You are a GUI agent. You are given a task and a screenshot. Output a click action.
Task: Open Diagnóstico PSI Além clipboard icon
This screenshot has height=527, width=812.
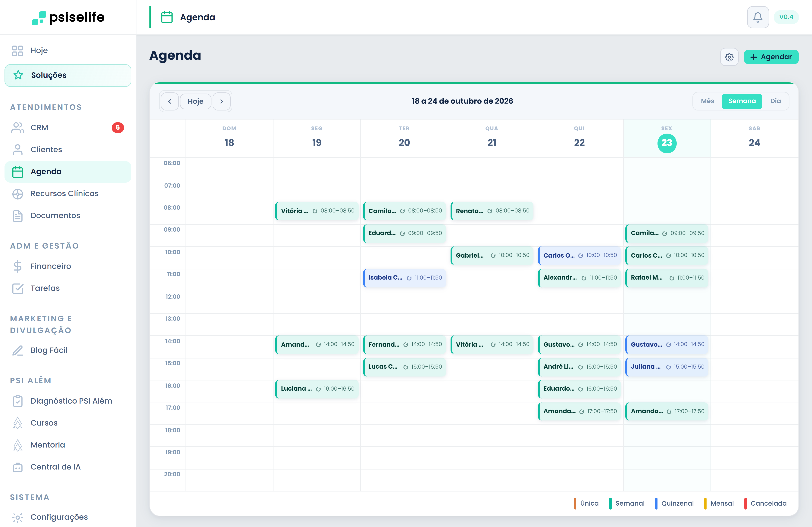[x=17, y=401]
